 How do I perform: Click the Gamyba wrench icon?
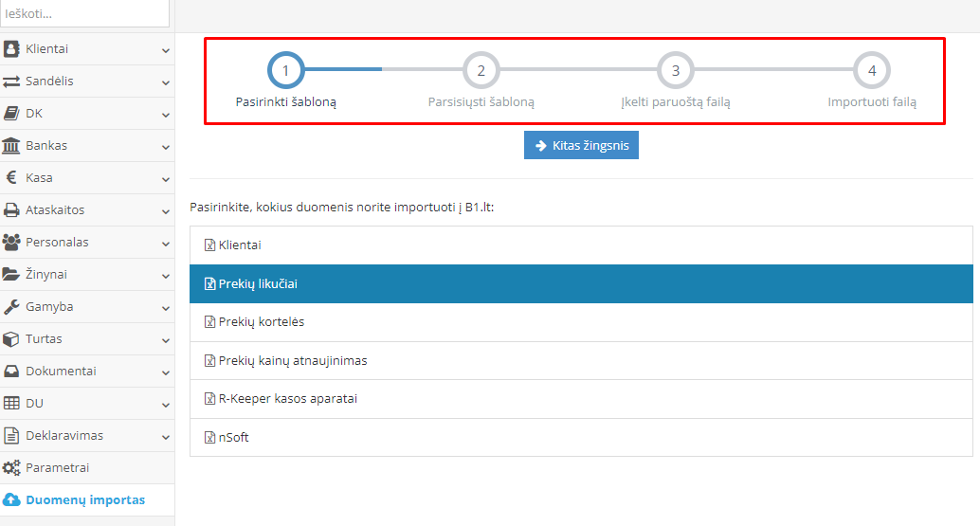click(x=11, y=307)
